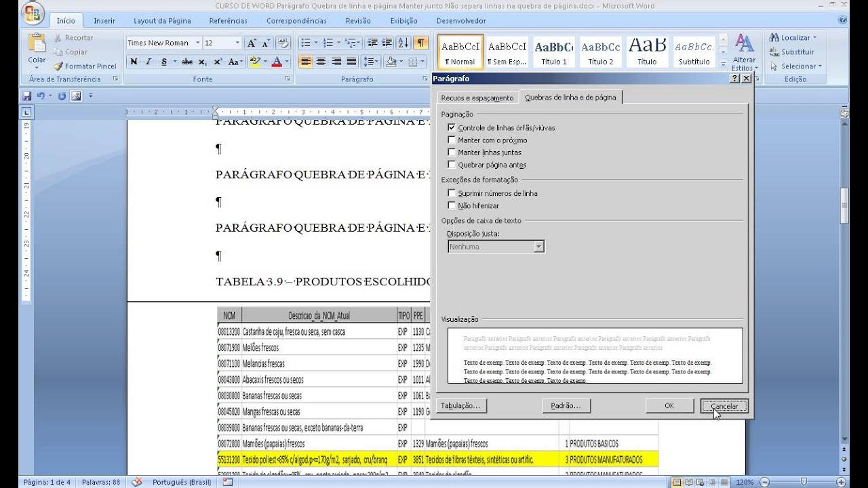Switch to the Revisão tab
Image resolution: width=868 pixels, height=488 pixels.
358,21
